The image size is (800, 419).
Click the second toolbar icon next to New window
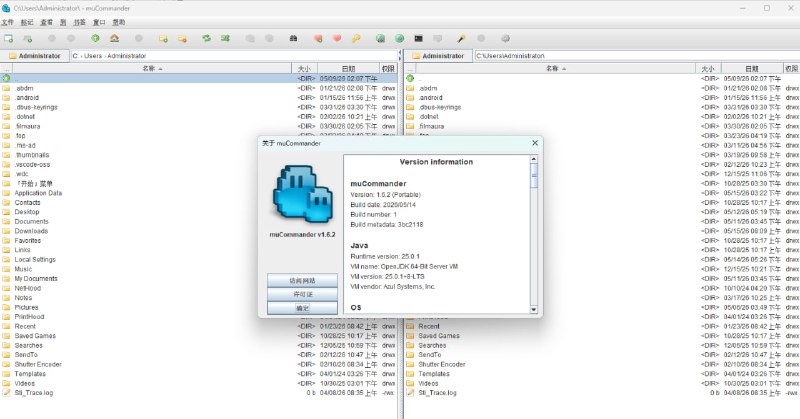(28, 38)
